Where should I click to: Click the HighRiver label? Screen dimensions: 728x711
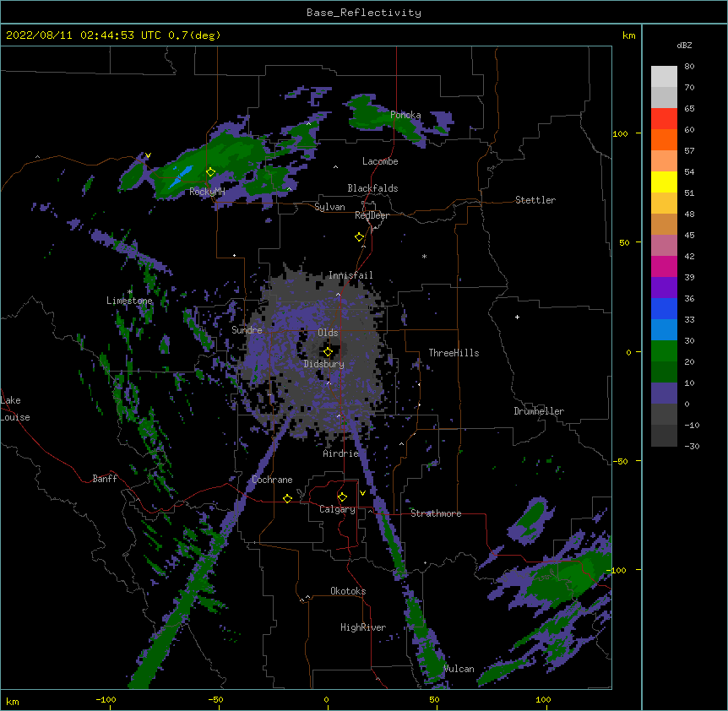click(363, 627)
